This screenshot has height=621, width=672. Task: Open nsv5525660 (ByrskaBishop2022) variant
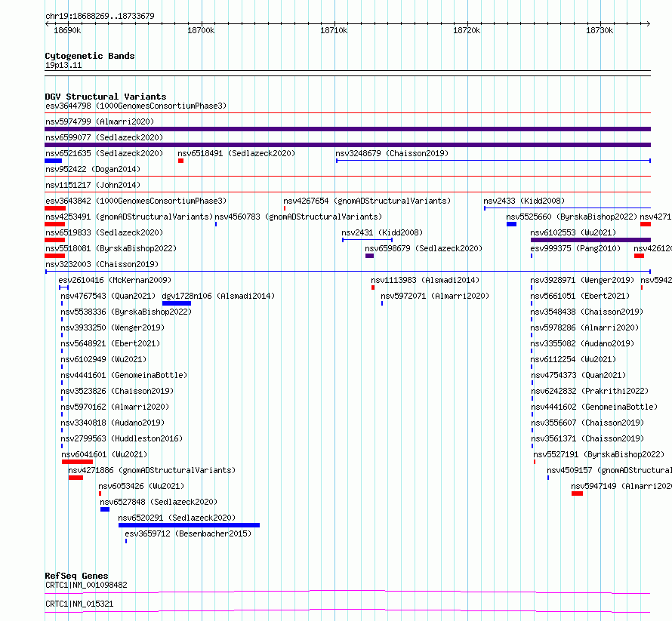[x=572, y=217]
